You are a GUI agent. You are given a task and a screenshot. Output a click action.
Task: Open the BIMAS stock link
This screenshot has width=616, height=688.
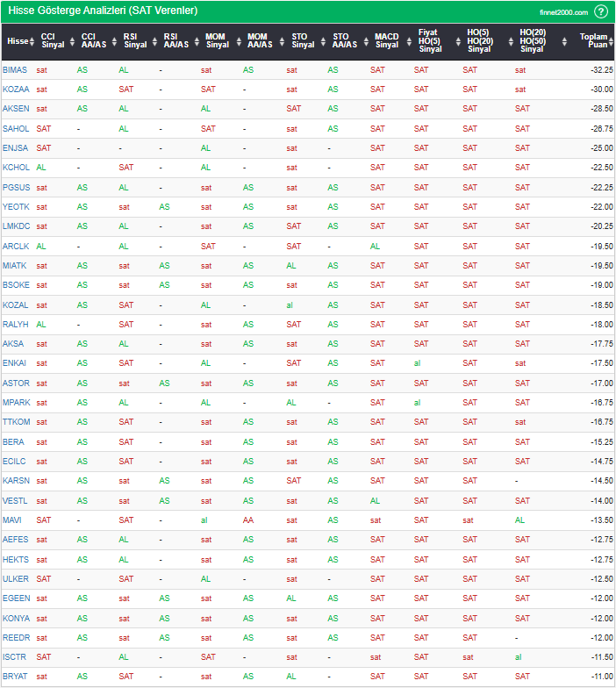pyautogui.click(x=15, y=70)
